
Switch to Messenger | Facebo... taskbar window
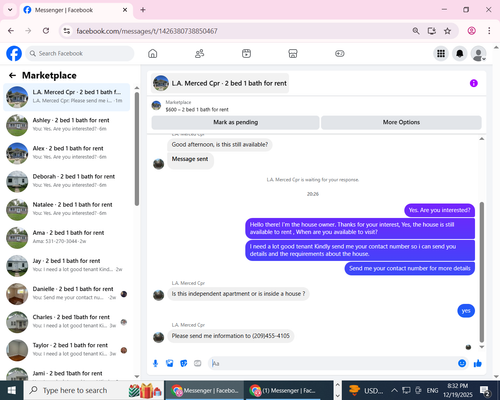click(x=204, y=390)
